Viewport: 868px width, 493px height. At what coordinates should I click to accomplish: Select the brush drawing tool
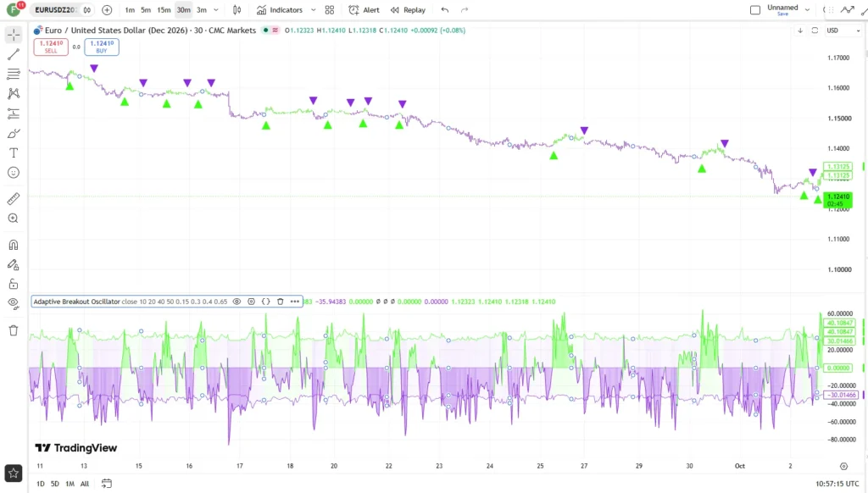pos(14,133)
